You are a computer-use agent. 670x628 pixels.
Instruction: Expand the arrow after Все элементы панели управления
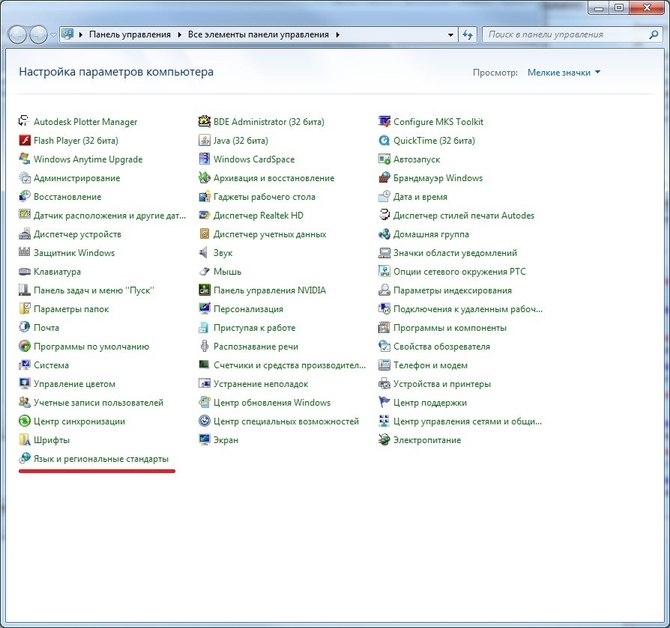tap(338, 34)
